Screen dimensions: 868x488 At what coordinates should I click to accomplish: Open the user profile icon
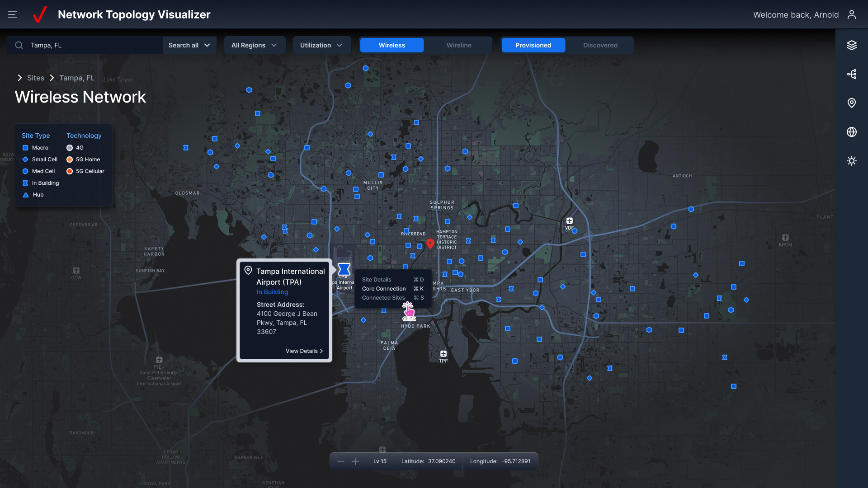coord(852,14)
